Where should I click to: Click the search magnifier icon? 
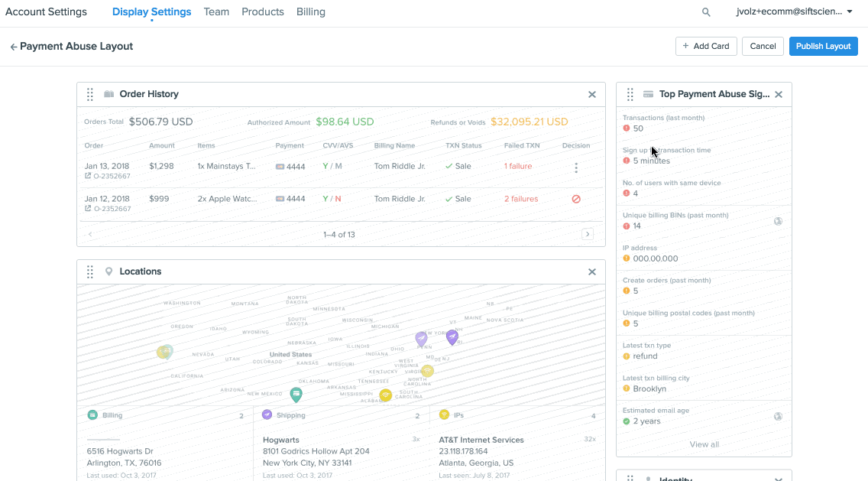[x=706, y=11]
